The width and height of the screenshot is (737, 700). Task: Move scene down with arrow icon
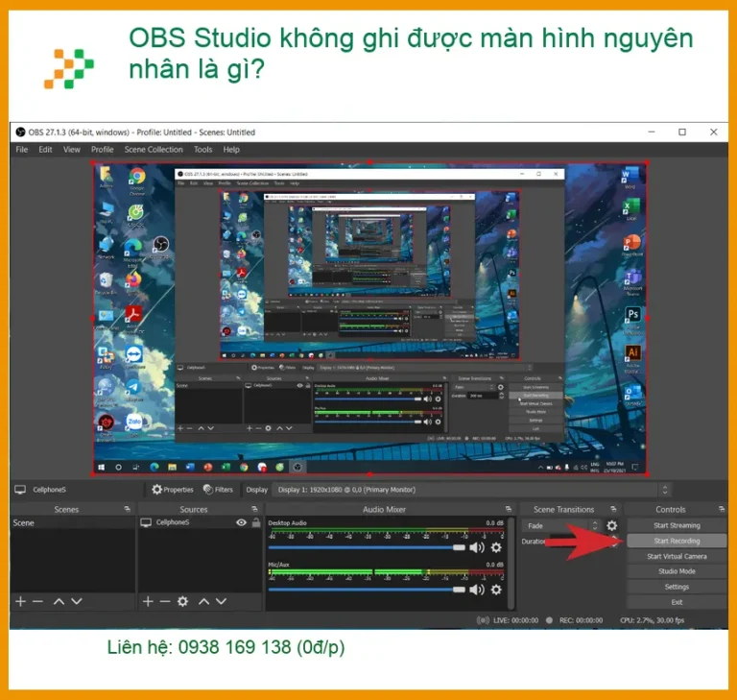pos(77,601)
